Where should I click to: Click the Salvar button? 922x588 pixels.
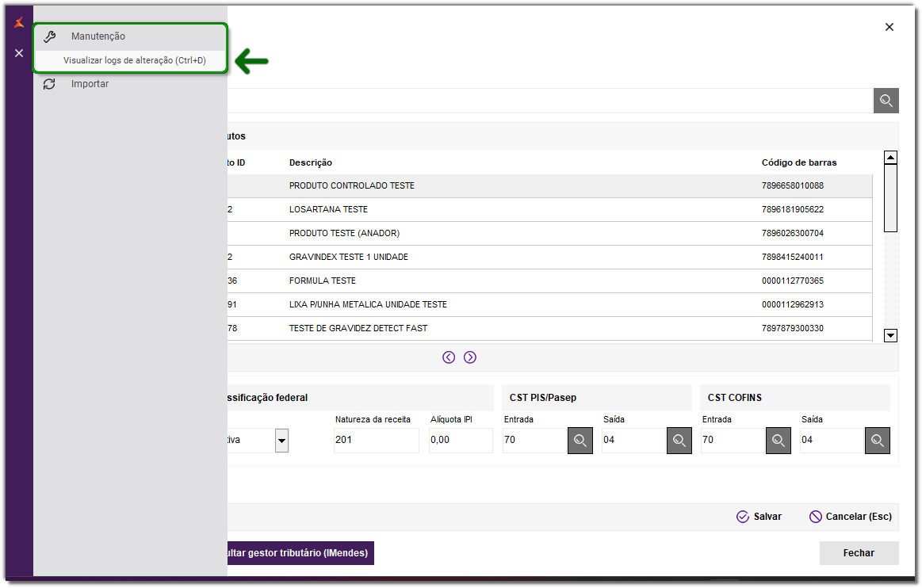(759, 516)
